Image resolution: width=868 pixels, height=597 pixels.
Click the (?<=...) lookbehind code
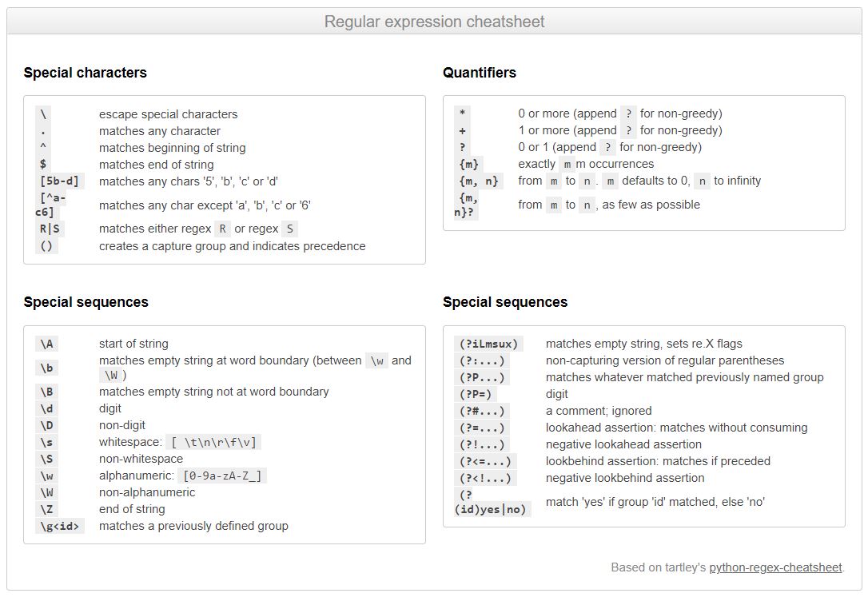coord(485,461)
